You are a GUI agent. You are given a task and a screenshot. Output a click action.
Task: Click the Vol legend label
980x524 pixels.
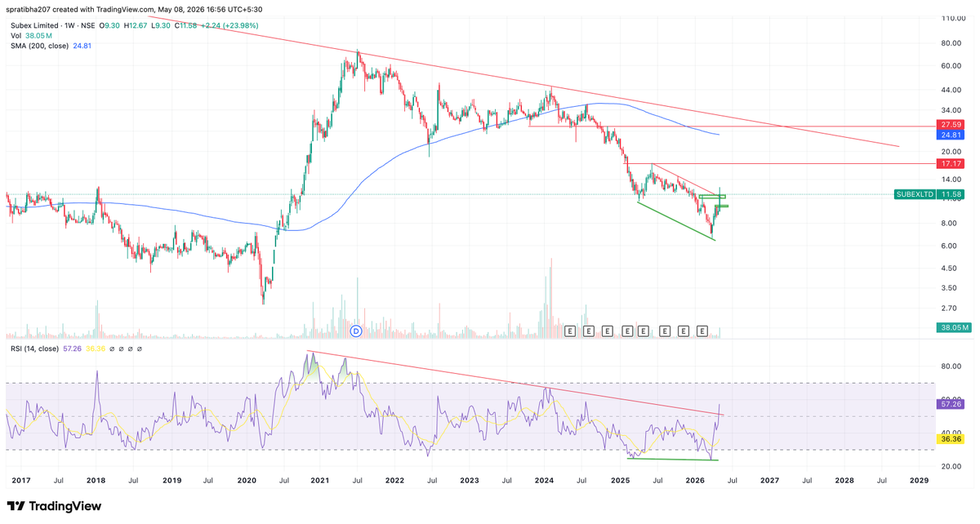coord(16,37)
